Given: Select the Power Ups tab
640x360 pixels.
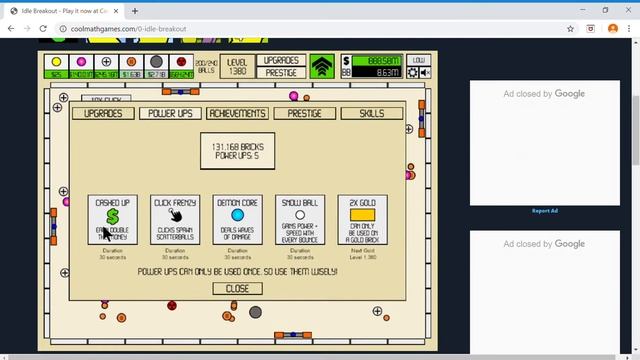Looking at the screenshot, I should point(170,113).
